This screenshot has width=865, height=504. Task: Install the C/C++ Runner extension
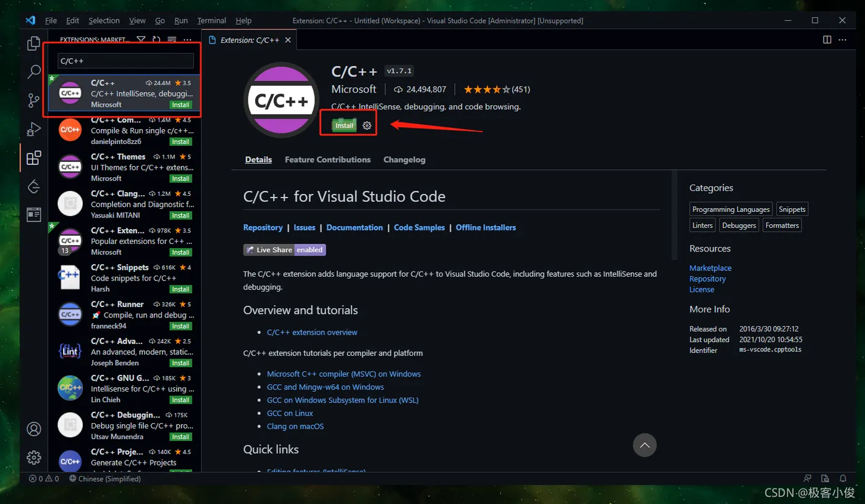(180, 326)
